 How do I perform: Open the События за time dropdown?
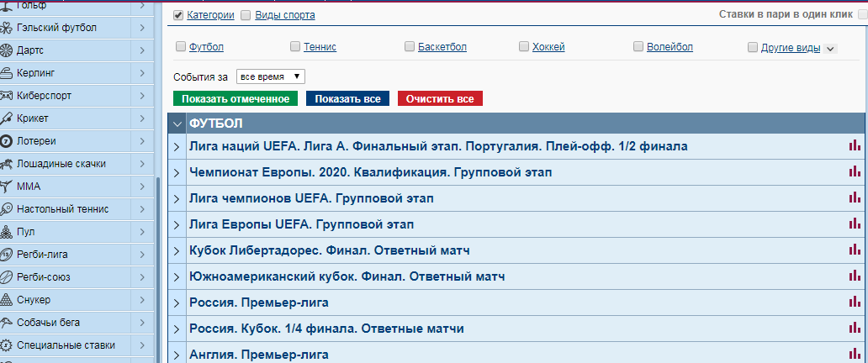271,76
